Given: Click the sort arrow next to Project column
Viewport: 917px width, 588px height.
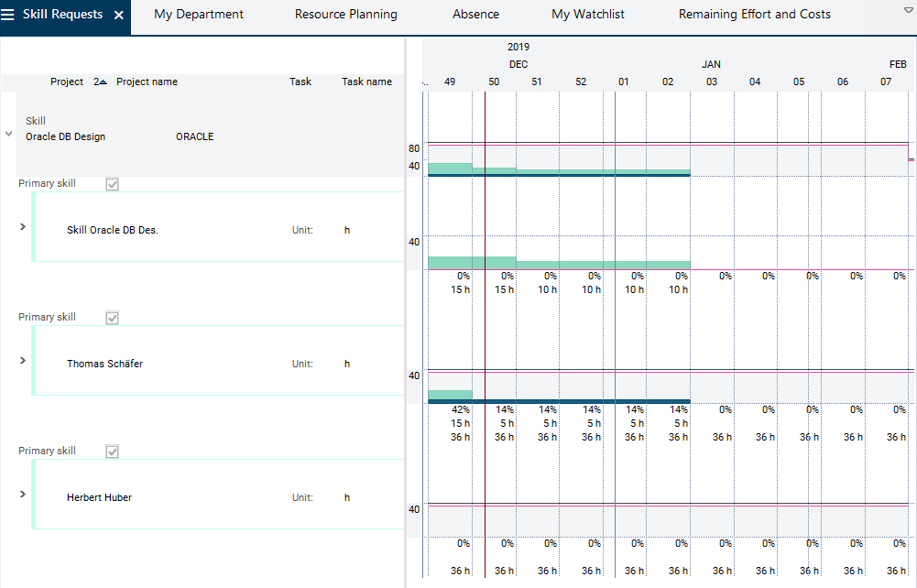Looking at the screenshot, I should click(102, 82).
